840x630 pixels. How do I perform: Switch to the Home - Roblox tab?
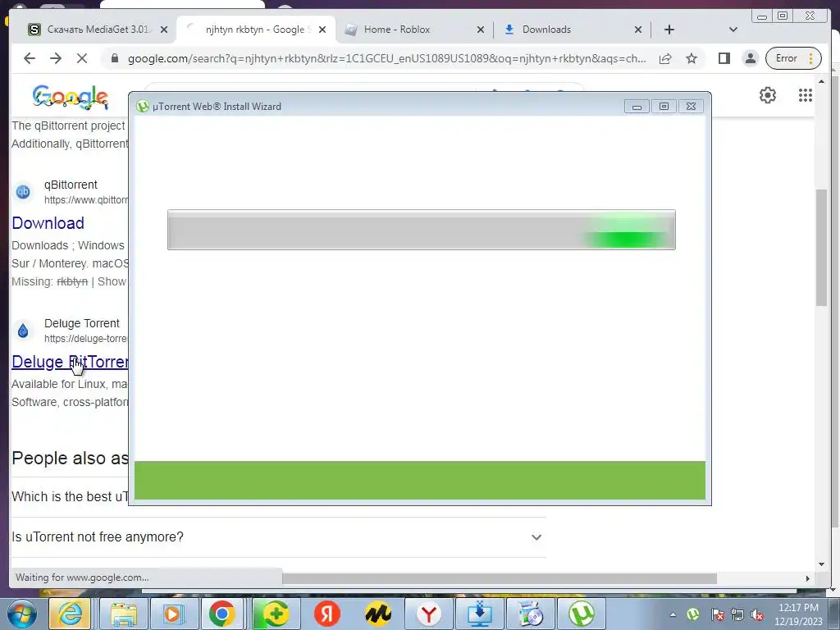413,30
